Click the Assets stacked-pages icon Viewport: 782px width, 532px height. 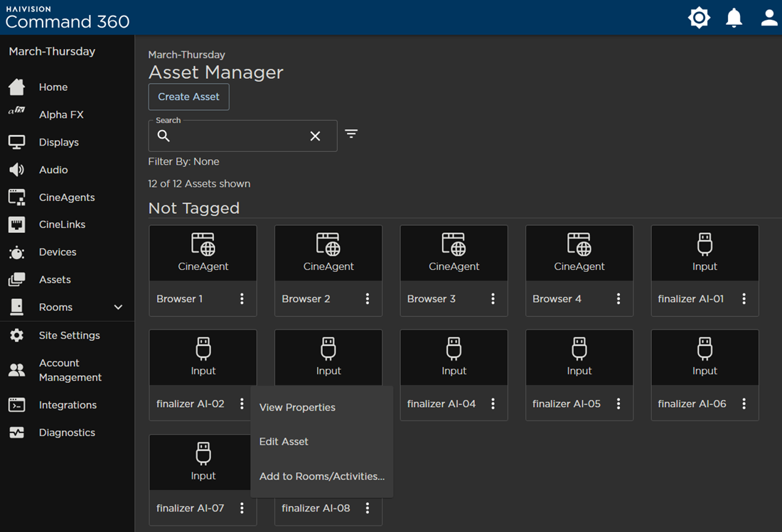pos(16,279)
